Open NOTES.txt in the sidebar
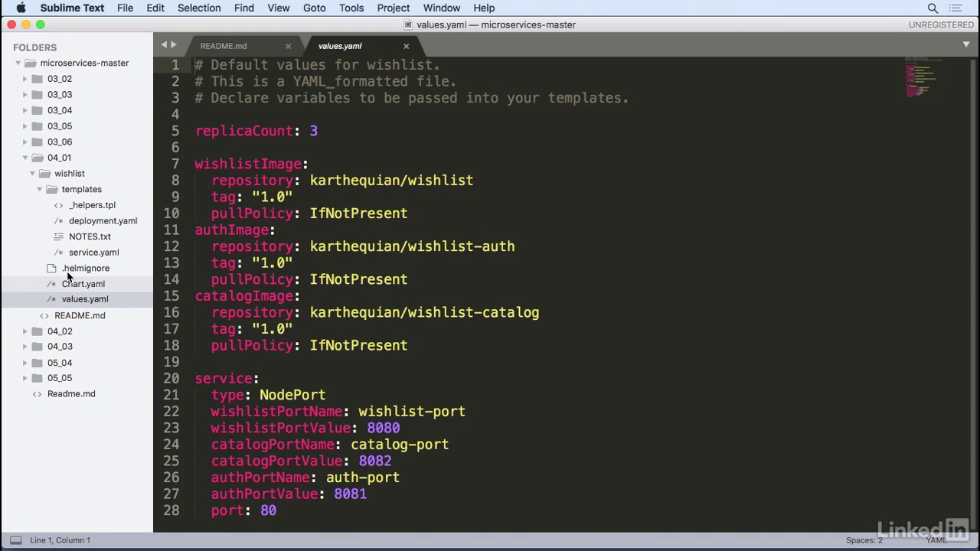Viewport: 980px width, 551px height. pos(90,236)
